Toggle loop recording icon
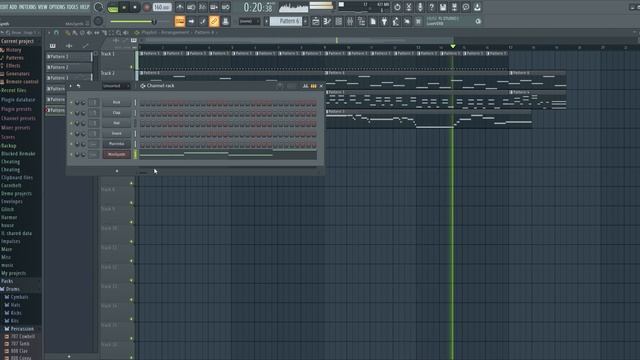640x360 pixels. click(x=225, y=7)
